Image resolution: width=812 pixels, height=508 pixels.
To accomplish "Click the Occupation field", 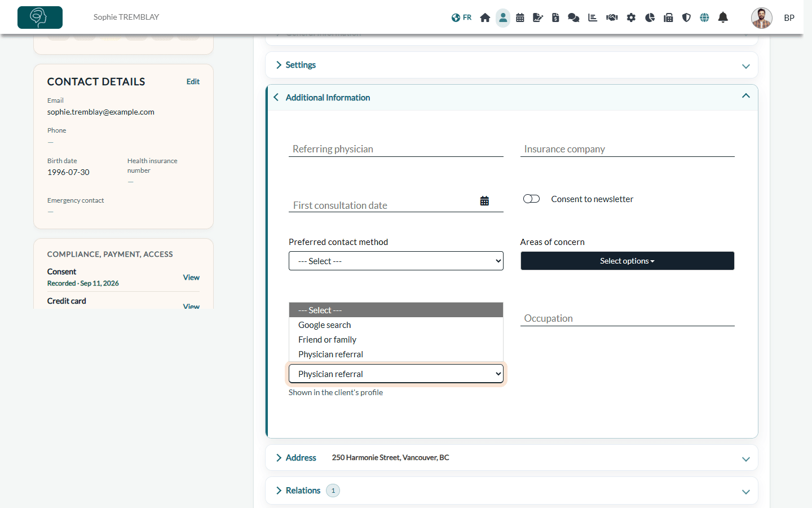I will pos(627,318).
